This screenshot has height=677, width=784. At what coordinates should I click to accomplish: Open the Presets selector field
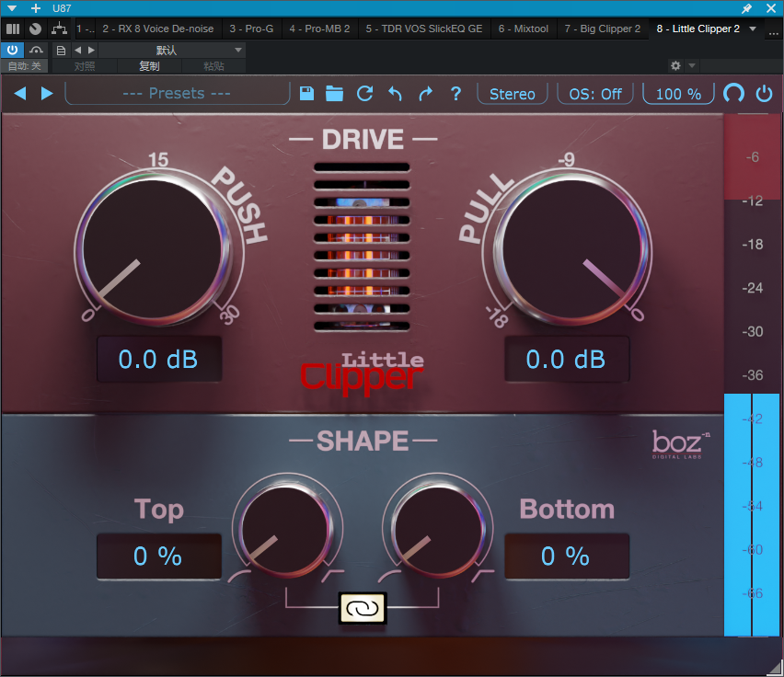[x=177, y=94]
